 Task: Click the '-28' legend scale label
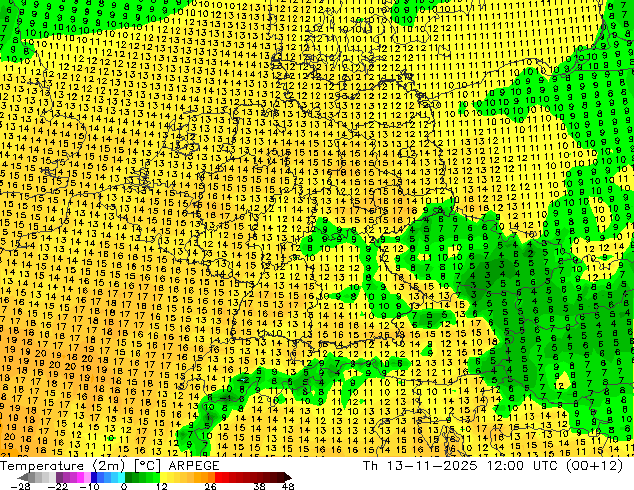[20, 486]
